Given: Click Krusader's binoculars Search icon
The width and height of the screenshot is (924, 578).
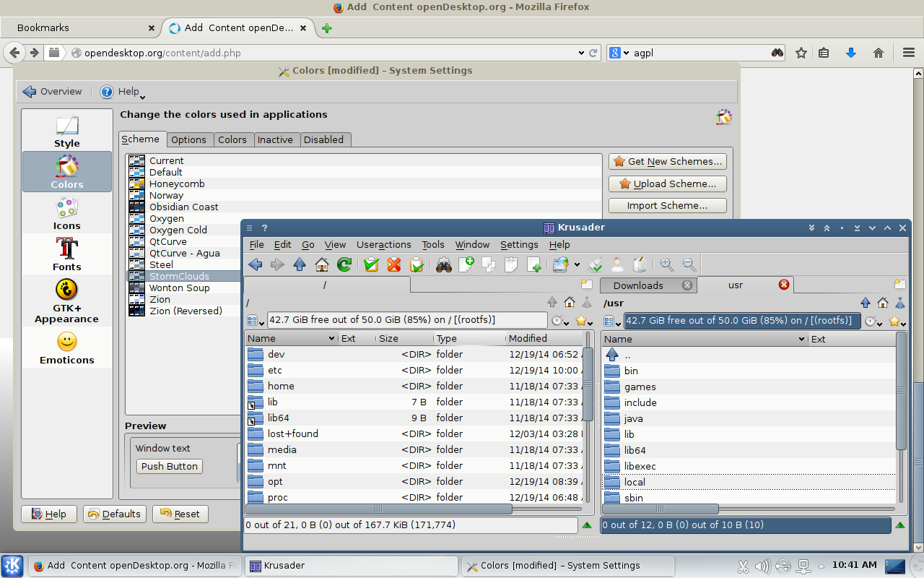Looking at the screenshot, I should pyautogui.click(x=443, y=264).
